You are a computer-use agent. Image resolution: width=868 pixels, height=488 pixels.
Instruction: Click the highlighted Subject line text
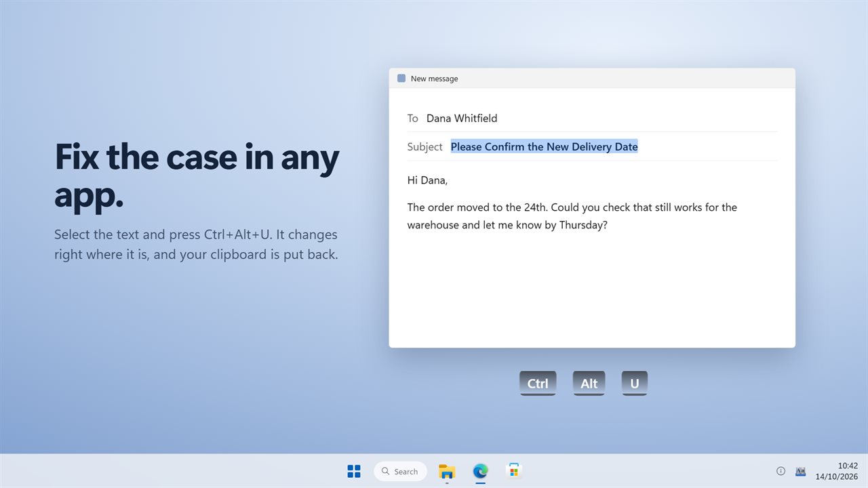coord(545,146)
